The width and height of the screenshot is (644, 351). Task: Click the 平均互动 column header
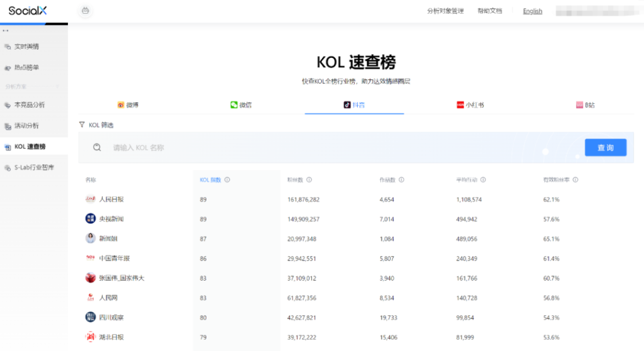pos(467,180)
